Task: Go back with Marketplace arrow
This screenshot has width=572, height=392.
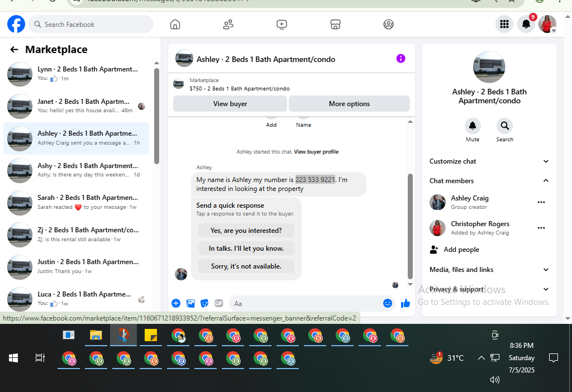Action: [x=14, y=50]
